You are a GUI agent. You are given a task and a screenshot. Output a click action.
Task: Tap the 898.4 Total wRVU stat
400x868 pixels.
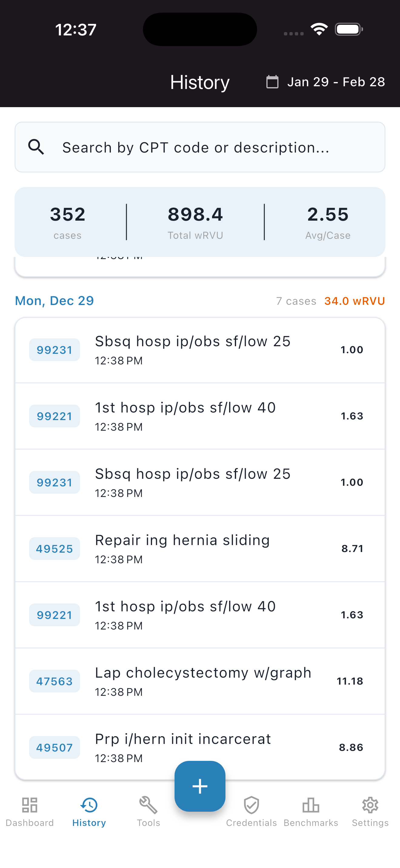[x=195, y=222]
